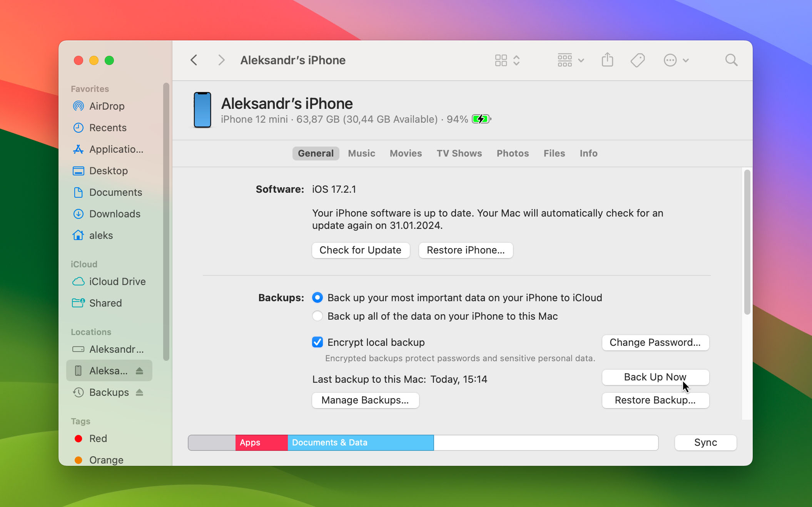This screenshot has width=812, height=507.
Task: Select back up to this Mac option
Action: pyautogui.click(x=317, y=316)
